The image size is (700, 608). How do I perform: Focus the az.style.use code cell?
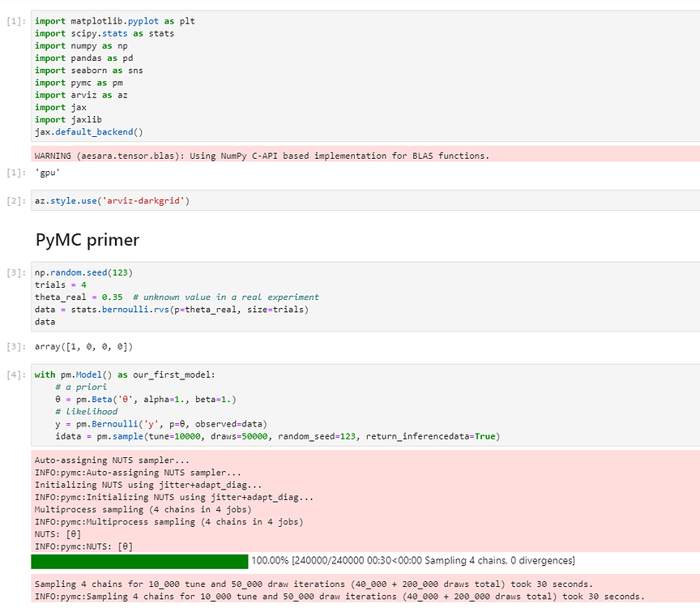click(x=324, y=200)
